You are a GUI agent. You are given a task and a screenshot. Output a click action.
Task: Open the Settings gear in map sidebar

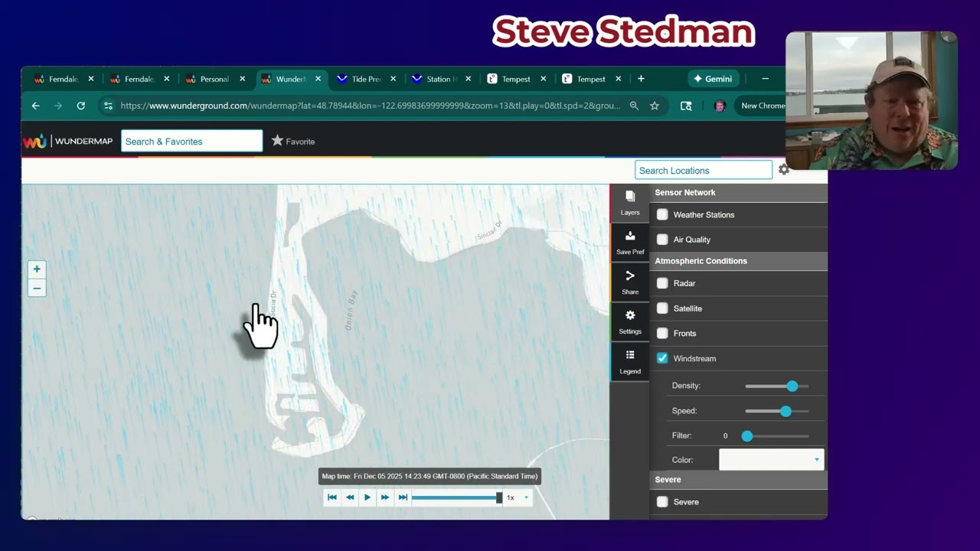click(x=630, y=322)
